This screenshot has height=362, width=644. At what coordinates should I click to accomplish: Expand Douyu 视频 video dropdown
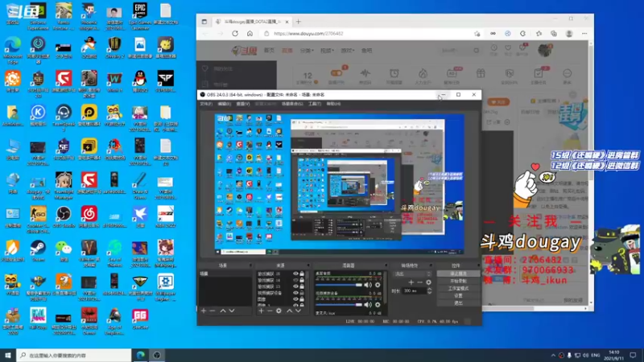[327, 51]
